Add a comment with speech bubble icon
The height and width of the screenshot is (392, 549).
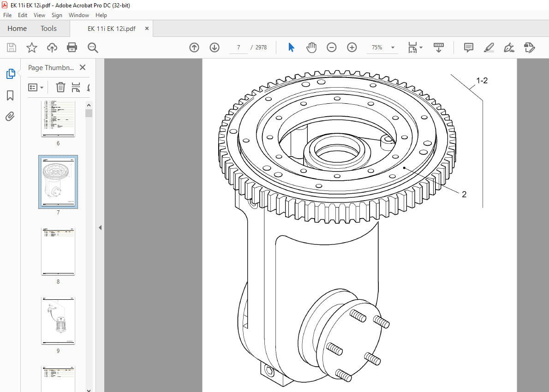click(468, 47)
